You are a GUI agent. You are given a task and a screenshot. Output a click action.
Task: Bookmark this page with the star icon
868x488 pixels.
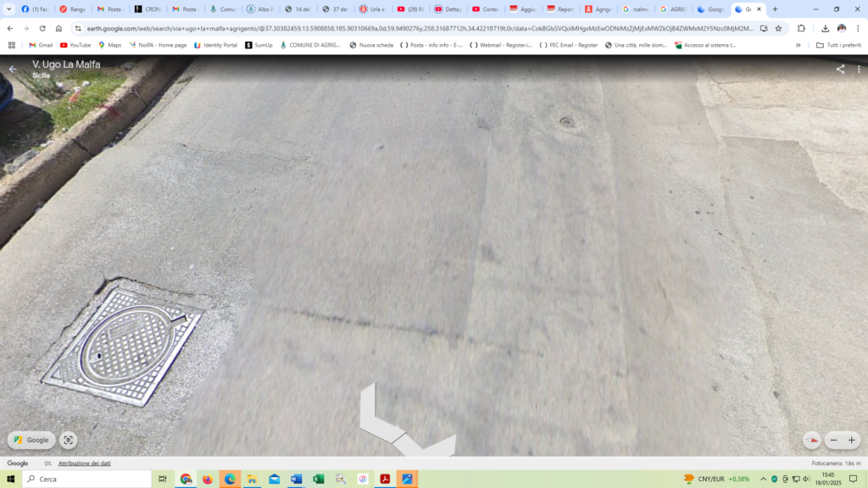pyautogui.click(x=778, y=28)
